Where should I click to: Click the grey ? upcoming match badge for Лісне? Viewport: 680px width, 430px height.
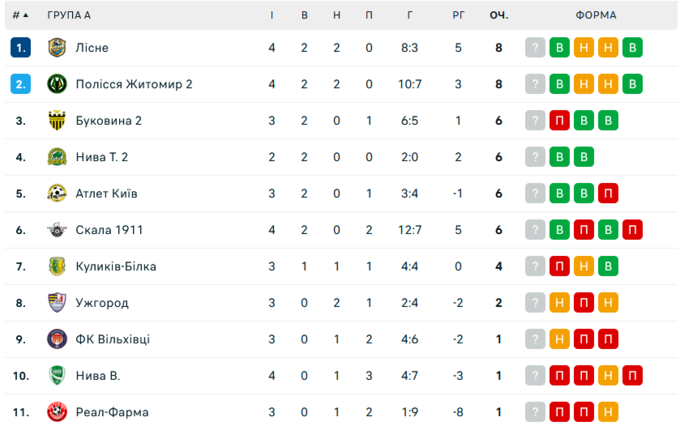click(536, 47)
